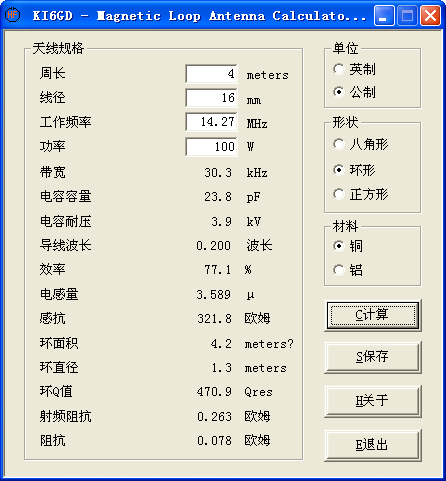
Task: Click the HF app icon in title bar
Action: coord(13,15)
